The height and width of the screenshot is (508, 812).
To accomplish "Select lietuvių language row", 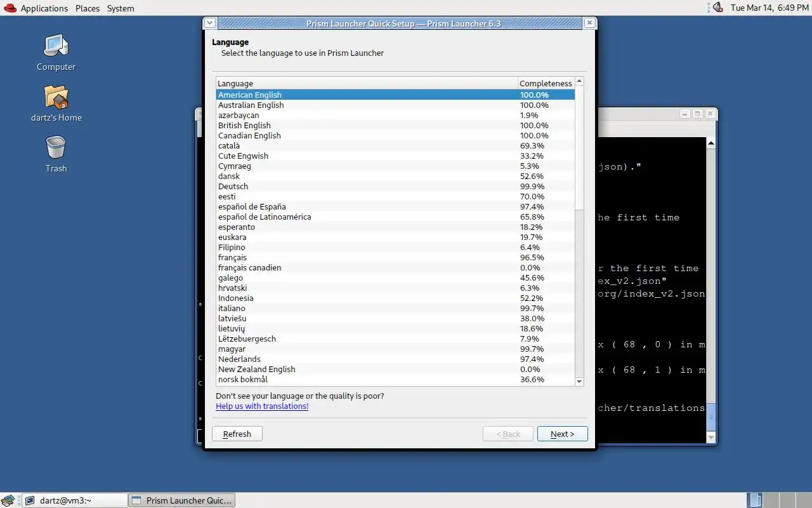I will 395,328.
